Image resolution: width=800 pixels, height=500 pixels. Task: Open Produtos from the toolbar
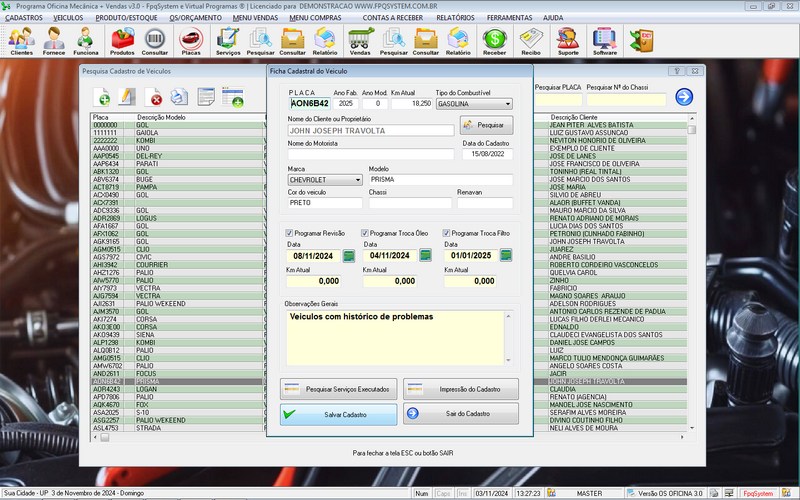tap(122, 40)
